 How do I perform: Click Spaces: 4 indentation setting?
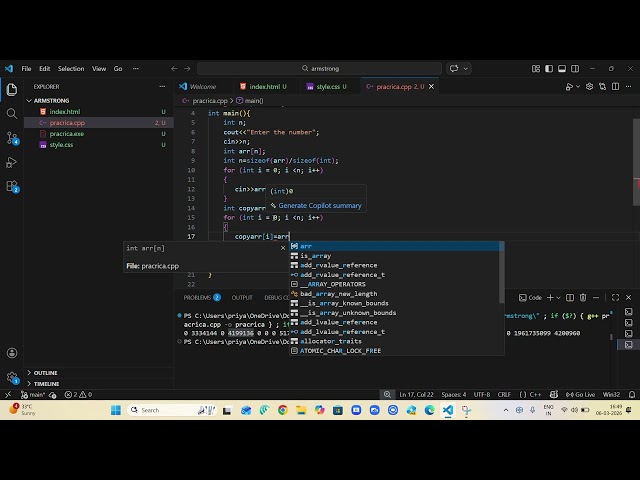point(453,394)
